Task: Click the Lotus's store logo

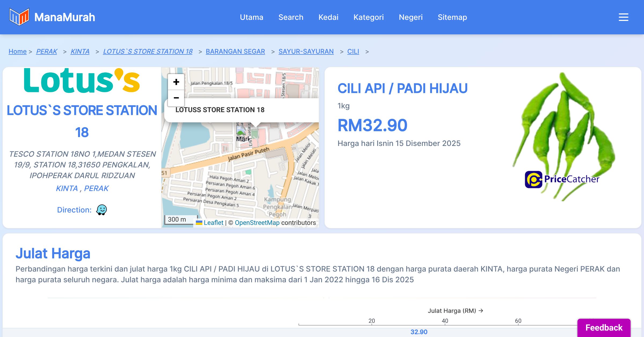Action: [x=82, y=80]
